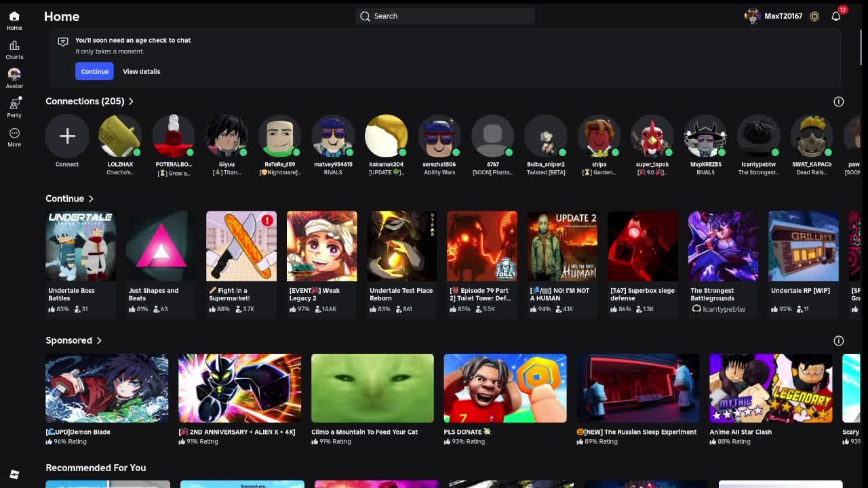Click the Connections info icon
Image resolution: width=868 pixels, height=488 pixels.
tap(839, 102)
